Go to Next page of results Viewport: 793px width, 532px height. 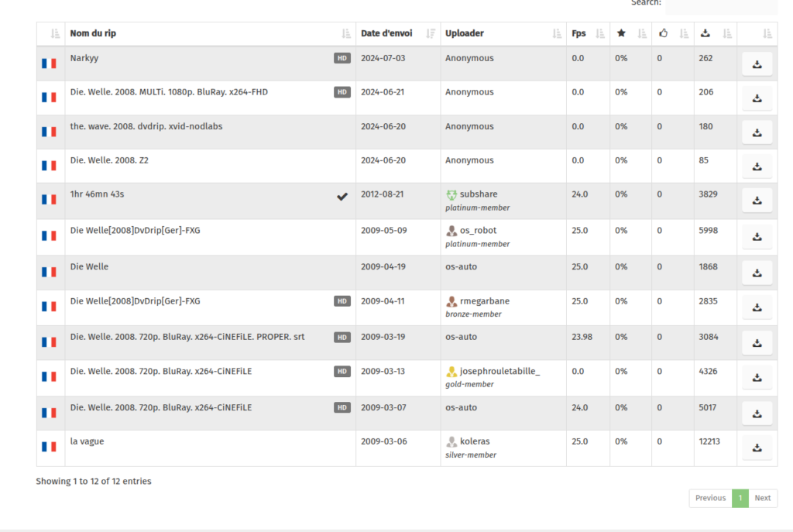tap(763, 498)
